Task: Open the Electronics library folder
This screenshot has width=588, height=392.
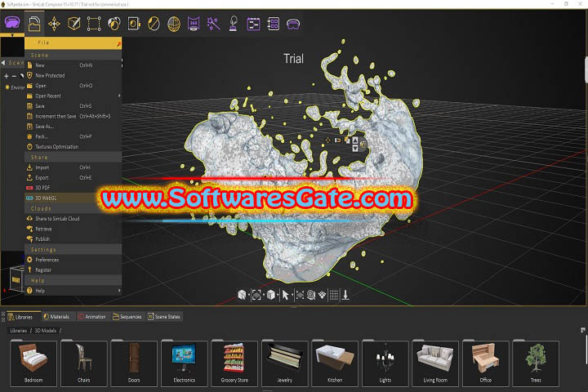Action: [184, 363]
